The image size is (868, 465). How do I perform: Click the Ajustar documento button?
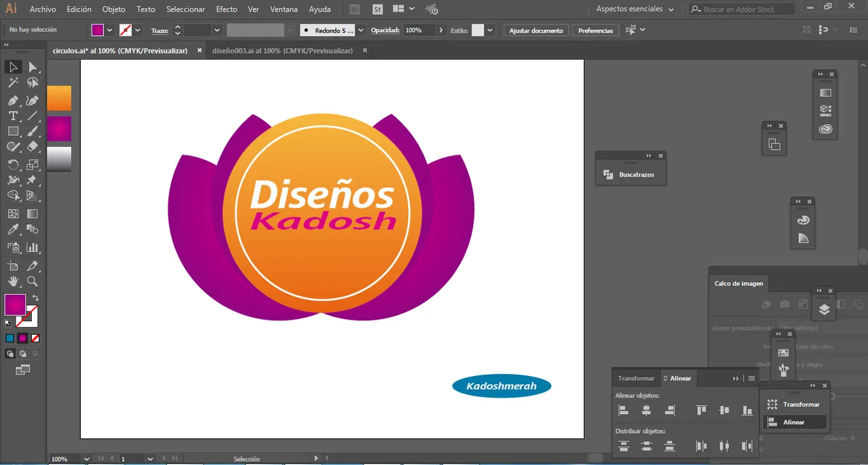coord(536,31)
